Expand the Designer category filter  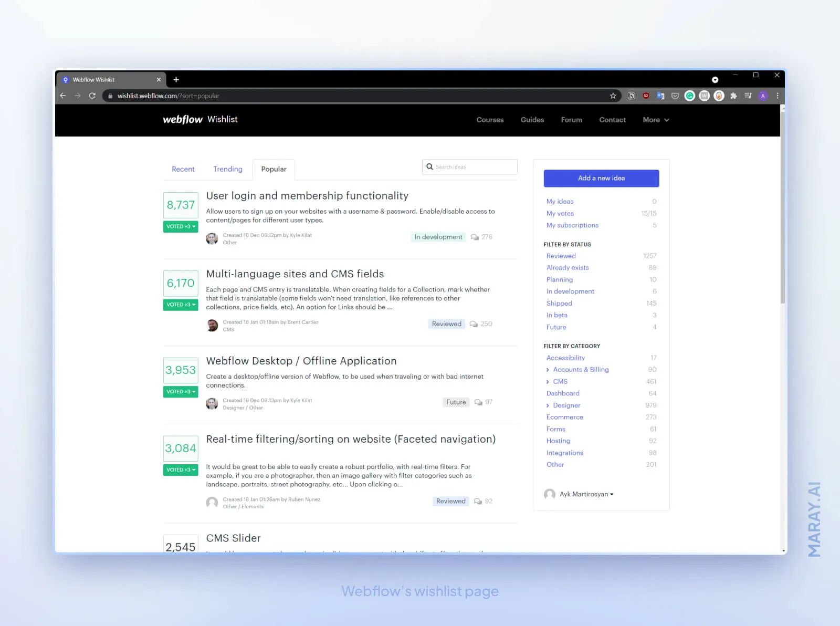pos(548,405)
